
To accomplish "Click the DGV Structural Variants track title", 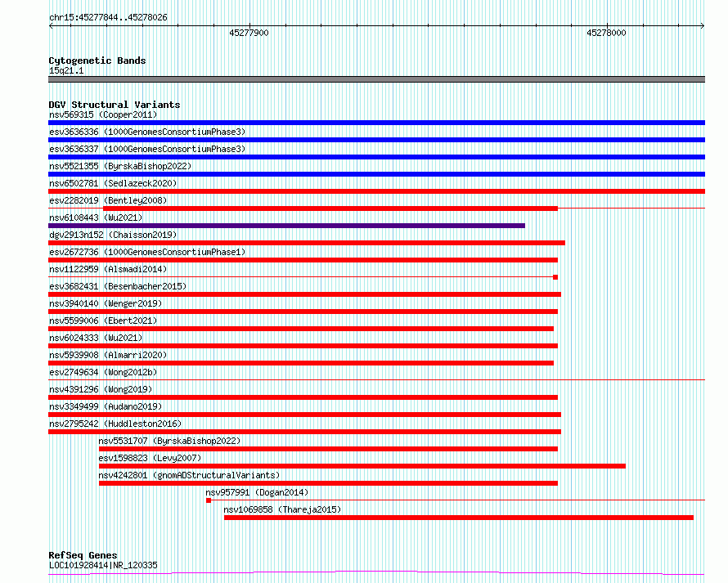I will point(115,105).
